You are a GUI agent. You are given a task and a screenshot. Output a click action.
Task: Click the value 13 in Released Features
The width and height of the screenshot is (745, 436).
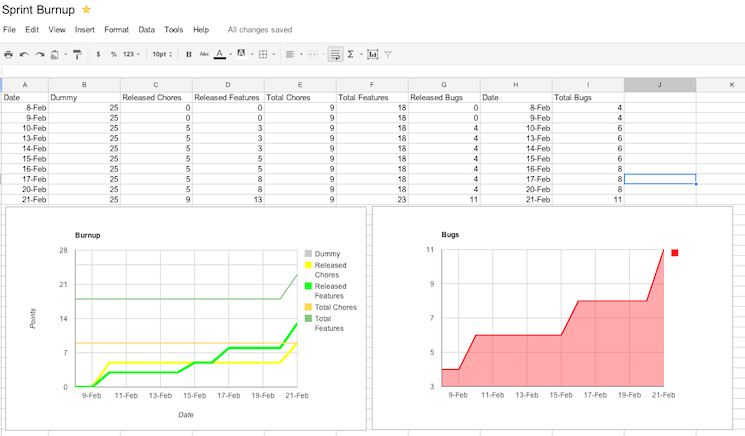(229, 199)
